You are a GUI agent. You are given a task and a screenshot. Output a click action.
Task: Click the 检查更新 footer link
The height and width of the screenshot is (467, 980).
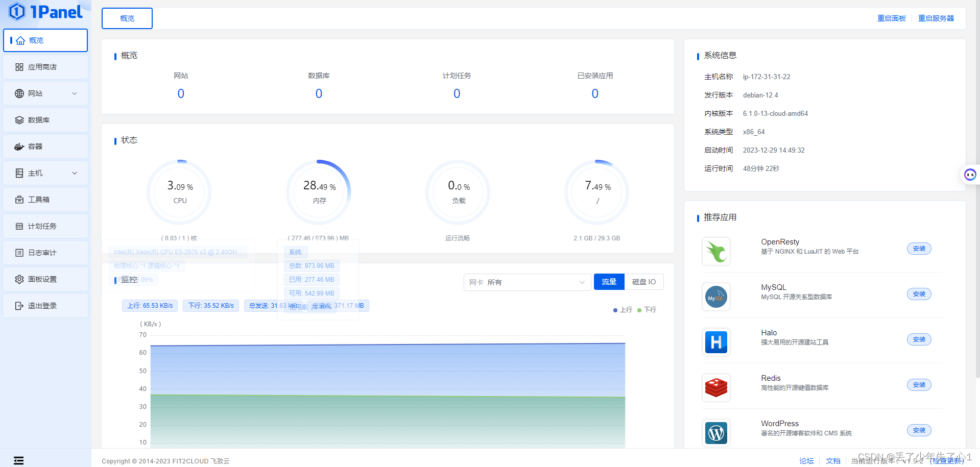point(947,461)
